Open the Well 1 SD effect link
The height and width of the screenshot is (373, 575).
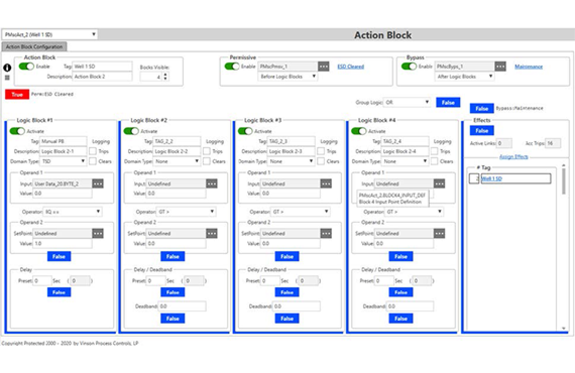pos(492,179)
